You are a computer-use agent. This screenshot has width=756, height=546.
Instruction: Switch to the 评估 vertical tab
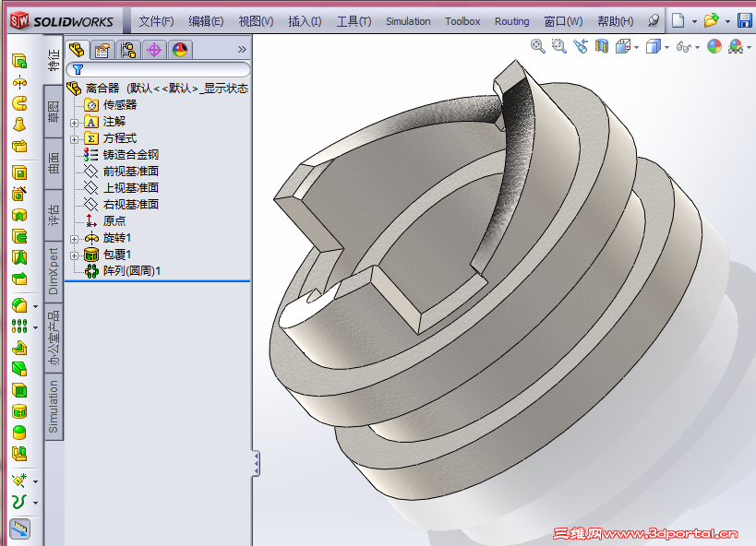coord(54,216)
